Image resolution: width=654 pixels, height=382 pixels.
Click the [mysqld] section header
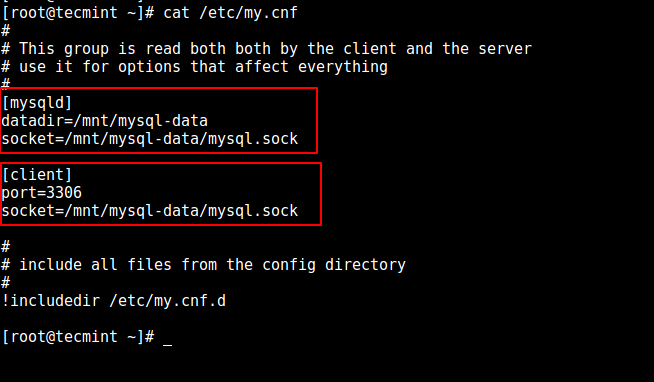click(37, 103)
